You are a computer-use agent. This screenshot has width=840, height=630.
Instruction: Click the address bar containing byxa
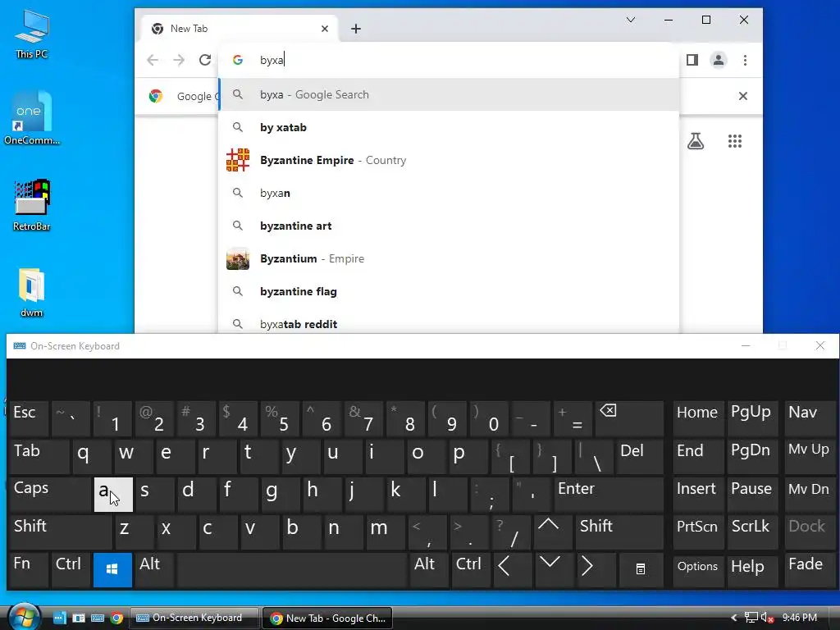coord(450,60)
